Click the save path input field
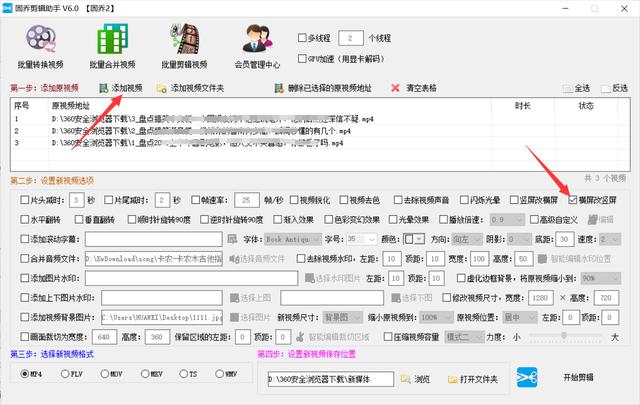640x405 pixels. (x=331, y=379)
